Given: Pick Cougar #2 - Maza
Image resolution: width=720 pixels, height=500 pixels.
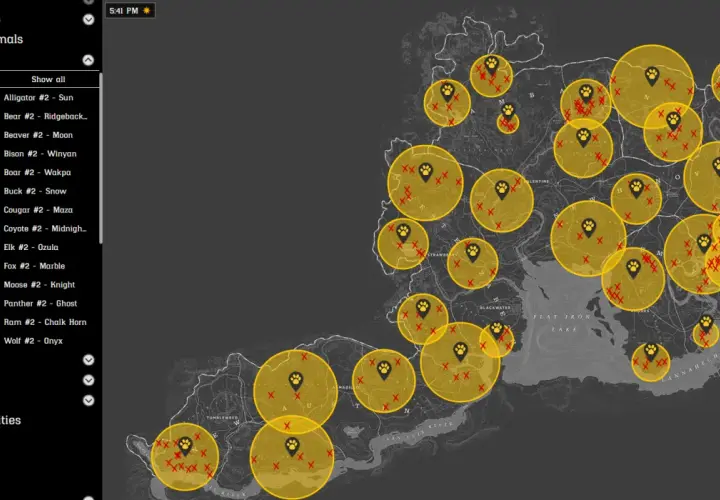Looking at the screenshot, I should [38, 210].
